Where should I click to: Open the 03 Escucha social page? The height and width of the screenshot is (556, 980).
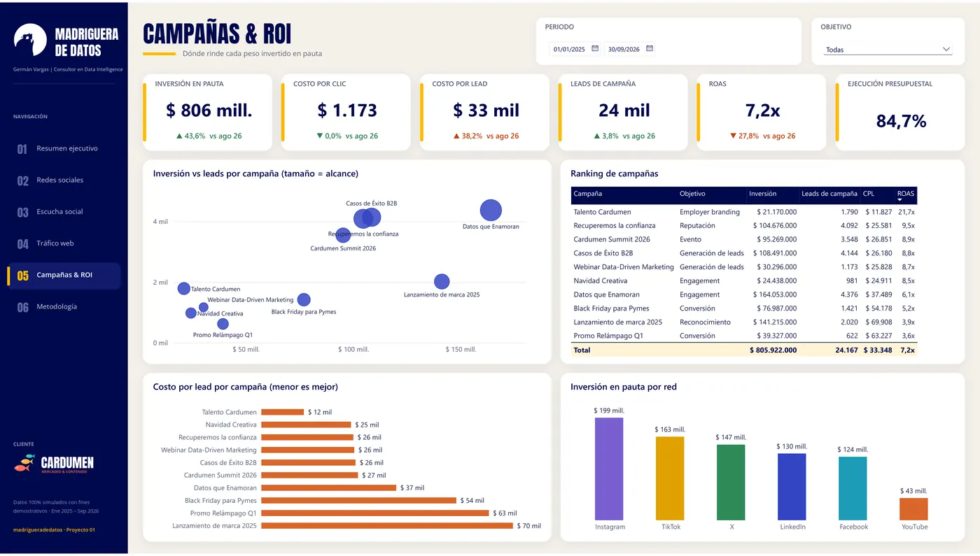pyautogui.click(x=64, y=211)
